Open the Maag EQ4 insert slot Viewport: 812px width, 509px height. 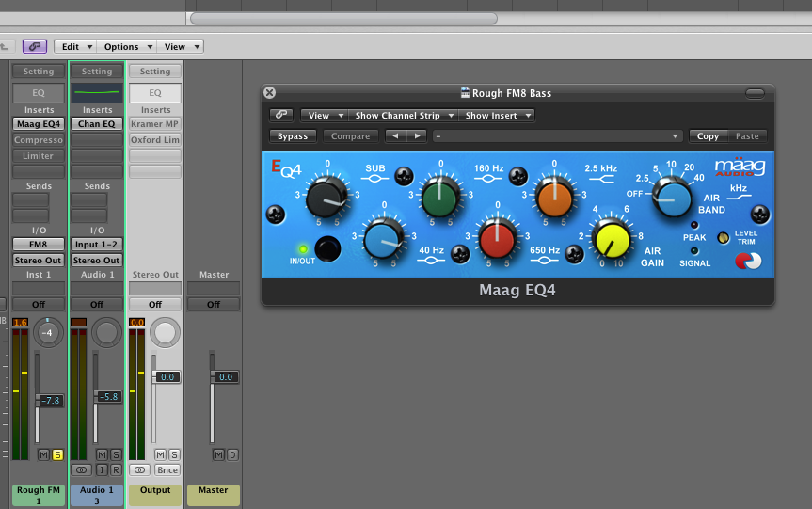coord(39,124)
